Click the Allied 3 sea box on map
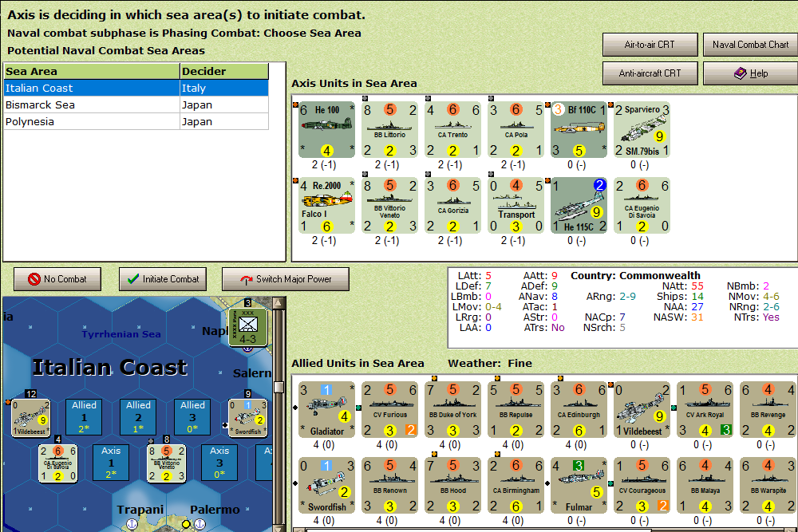 [x=192, y=417]
